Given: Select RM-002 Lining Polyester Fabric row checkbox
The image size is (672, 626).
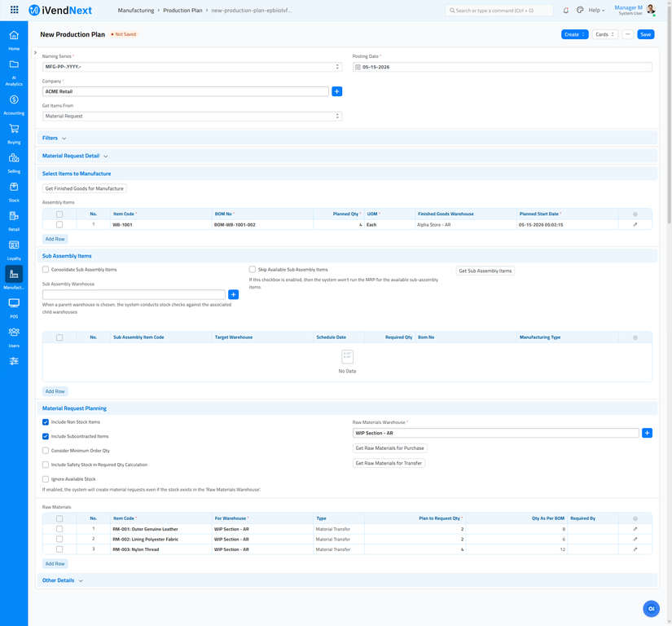Looking at the screenshot, I should coord(59,539).
